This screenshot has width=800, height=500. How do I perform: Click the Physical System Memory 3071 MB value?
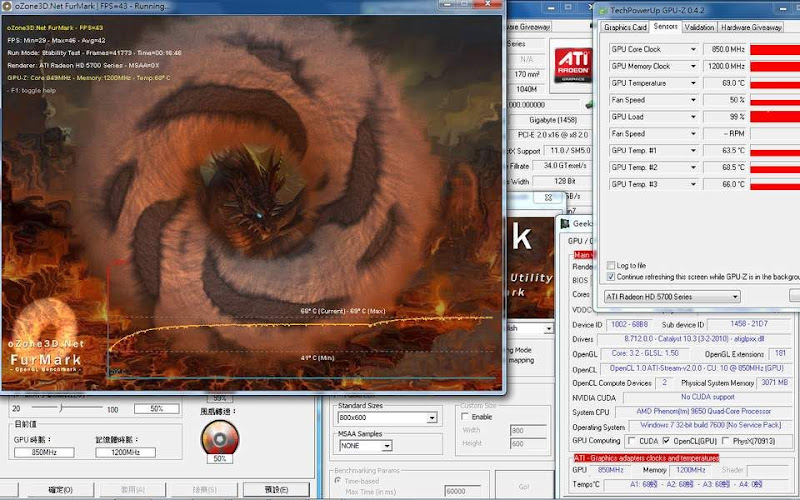(x=774, y=382)
